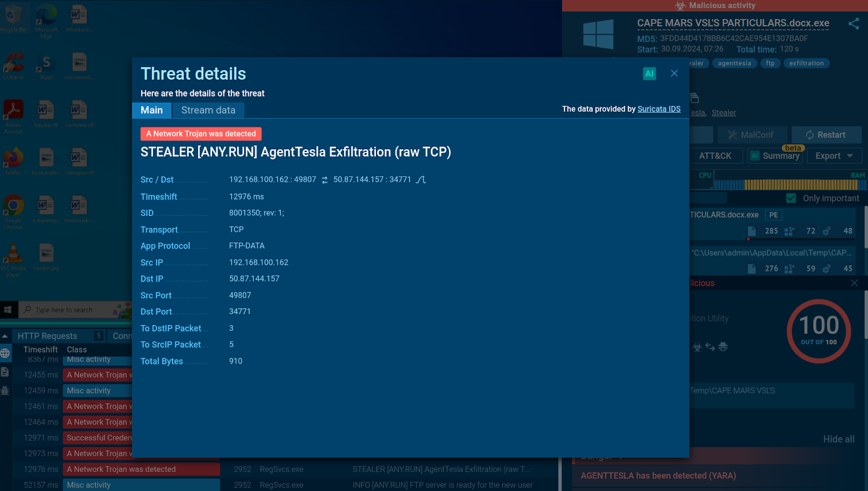Click the Windows Start button on taskbar
Screen dimensions: 868x491
coord(8,310)
